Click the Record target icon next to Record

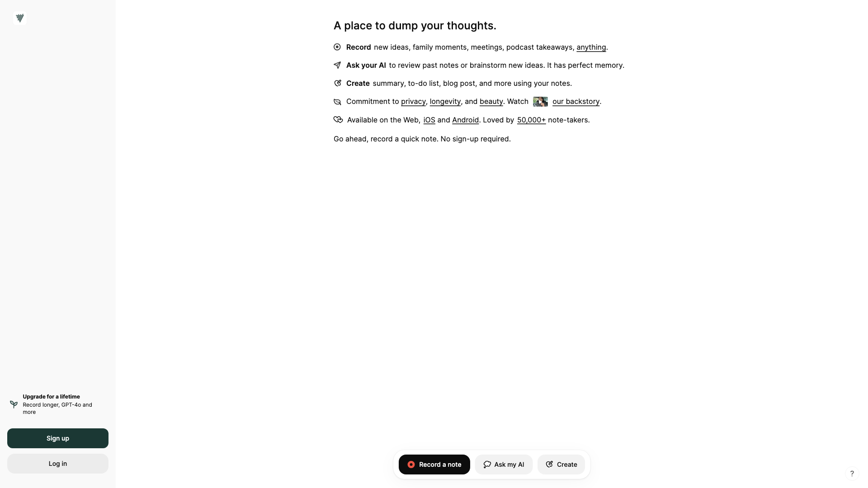click(337, 47)
